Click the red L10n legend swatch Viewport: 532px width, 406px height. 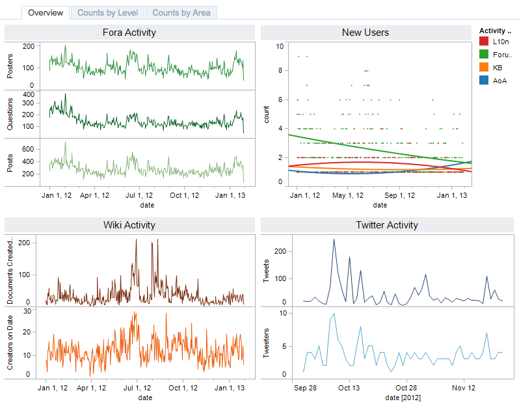click(483, 42)
